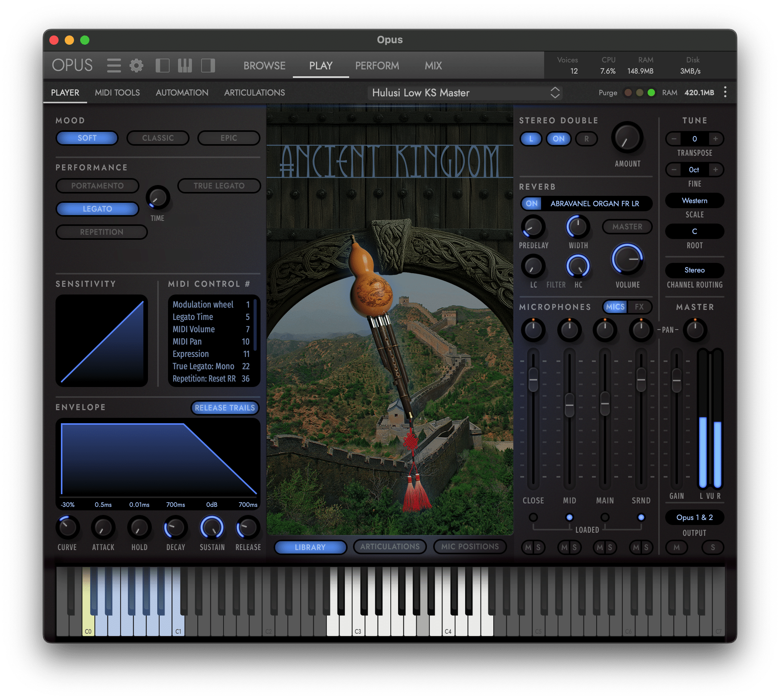
Task: Click the Sensitivity curve display
Action: (102, 341)
